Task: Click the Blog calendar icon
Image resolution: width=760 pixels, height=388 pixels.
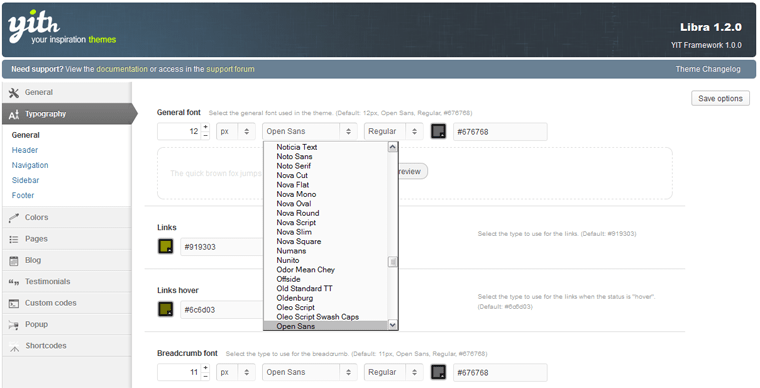Action: pos(14,261)
